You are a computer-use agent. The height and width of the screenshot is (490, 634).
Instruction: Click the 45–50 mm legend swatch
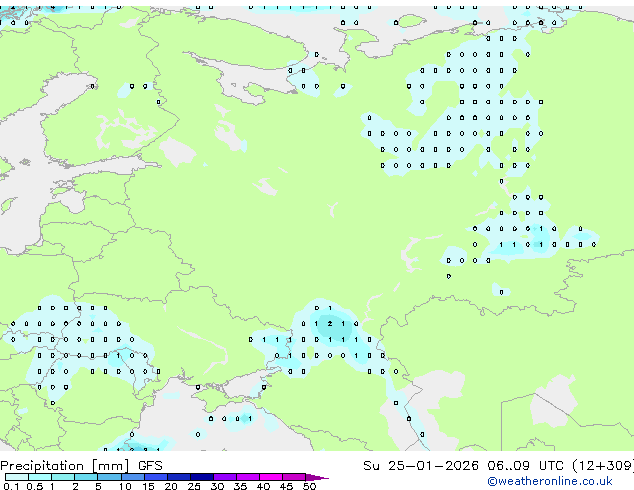pyautogui.click(x=294, y=477)
